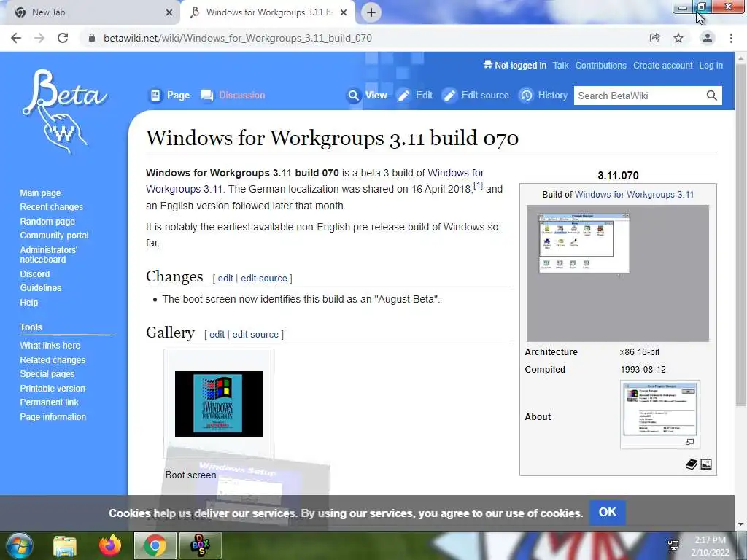Viewport: 747px width, 560px height.
Task: Open DOSBox from taskbar
Action: pos(200,545)
